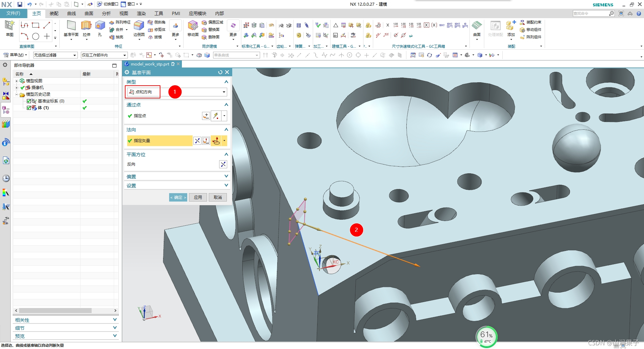Image resolution: width=644 pixels, height=349 pixels.
Task: Toggle checkbox for 体 (1)
Action: [29, 108]
